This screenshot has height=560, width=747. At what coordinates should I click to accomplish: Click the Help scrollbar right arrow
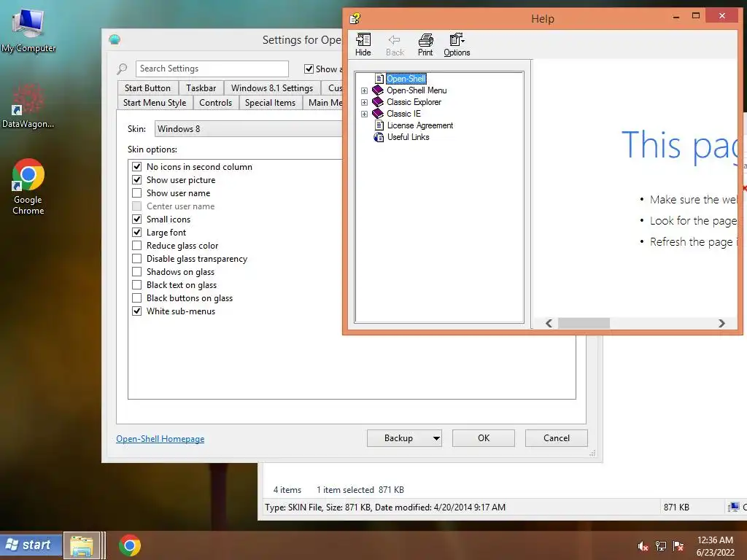coord(721,323)
